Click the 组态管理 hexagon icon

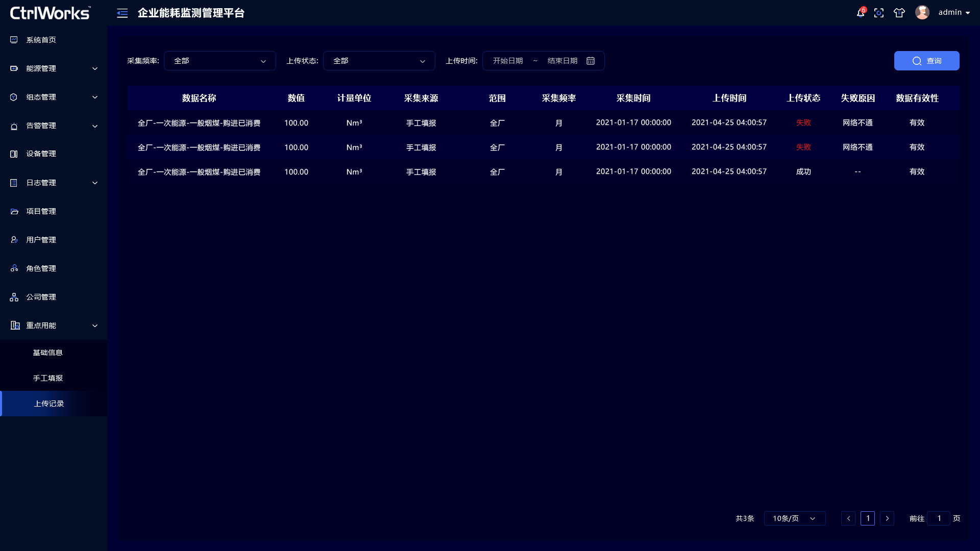[x=14, y=97]
